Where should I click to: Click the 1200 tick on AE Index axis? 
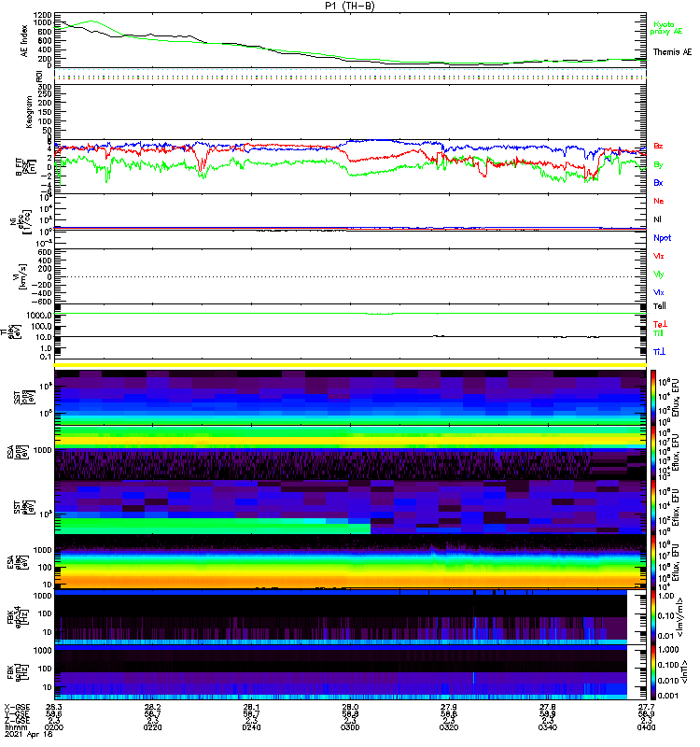pos(42,15)
